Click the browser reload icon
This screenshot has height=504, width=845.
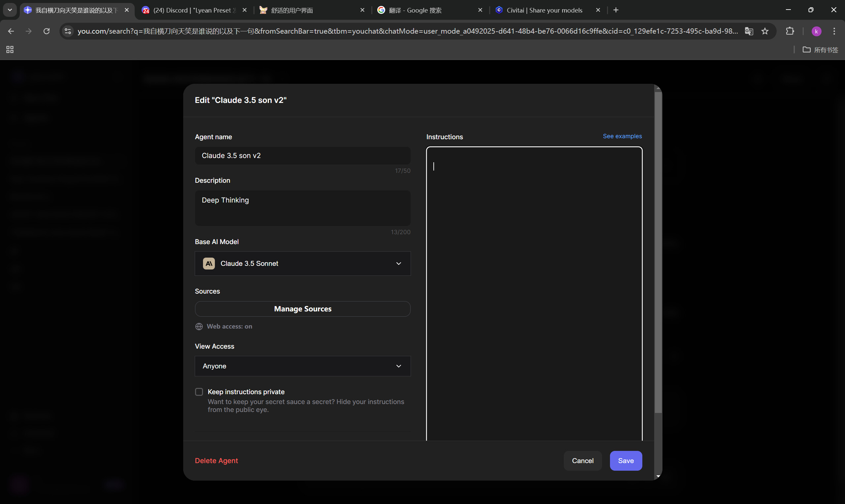47,31
